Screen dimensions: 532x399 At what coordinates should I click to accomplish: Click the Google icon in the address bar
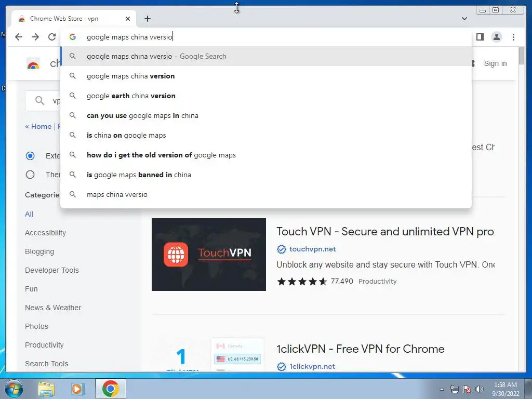click(x=73, y=37)
